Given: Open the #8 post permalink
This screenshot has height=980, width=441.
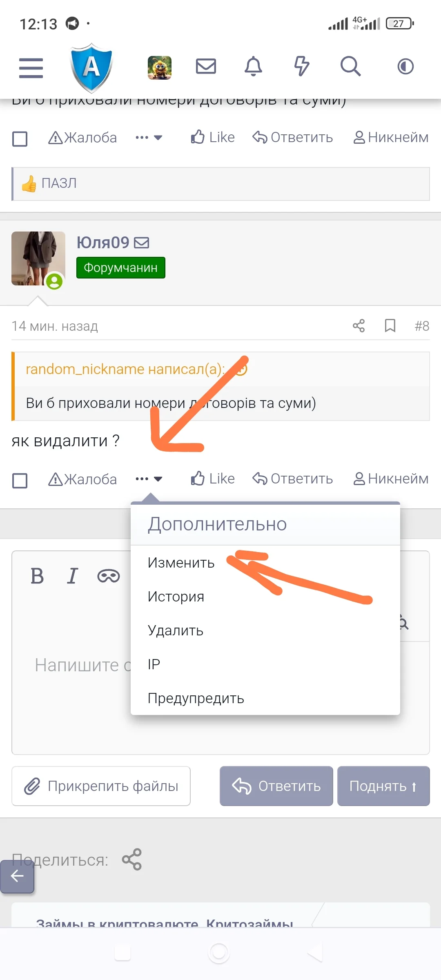Looking at the screenshot, I should [422, 326].
